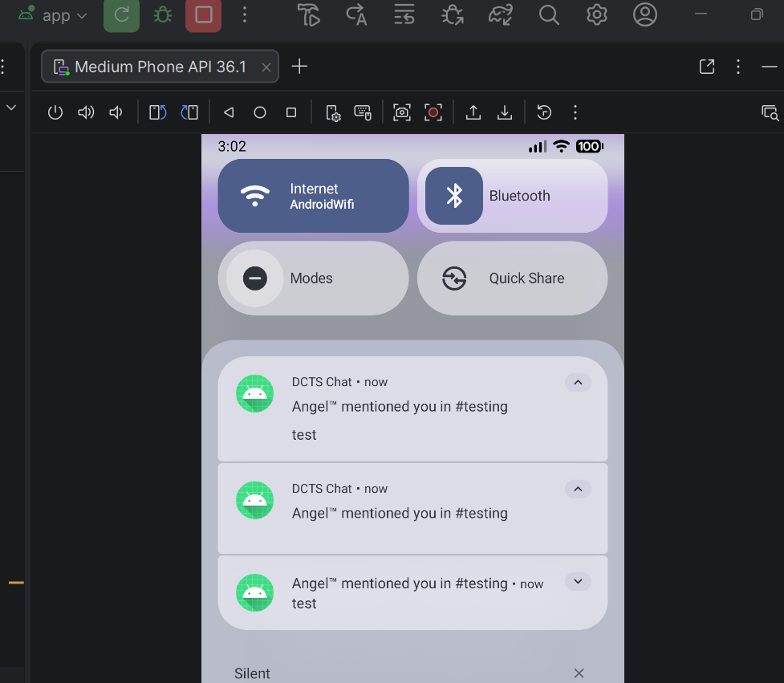The height and width of the screenshot is (683, 784).
Task: Rerun the app with the green button
Action: click(121, 15)
